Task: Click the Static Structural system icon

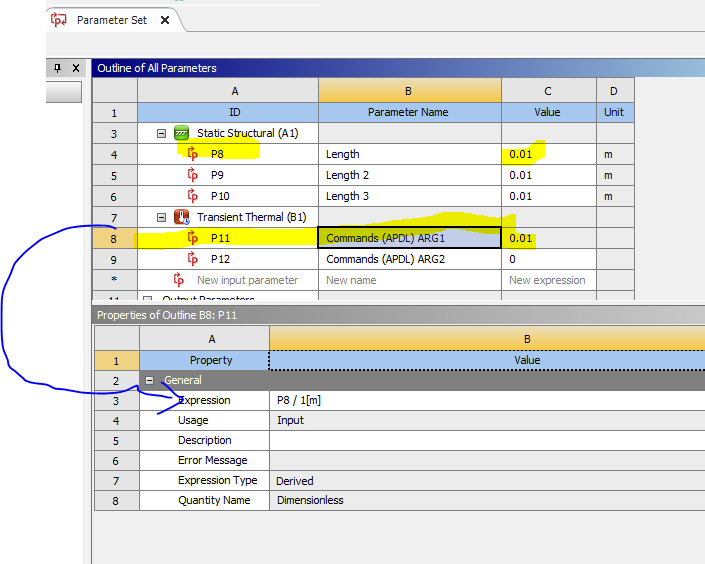Action: pyautogui.click(x=182, y=133)
